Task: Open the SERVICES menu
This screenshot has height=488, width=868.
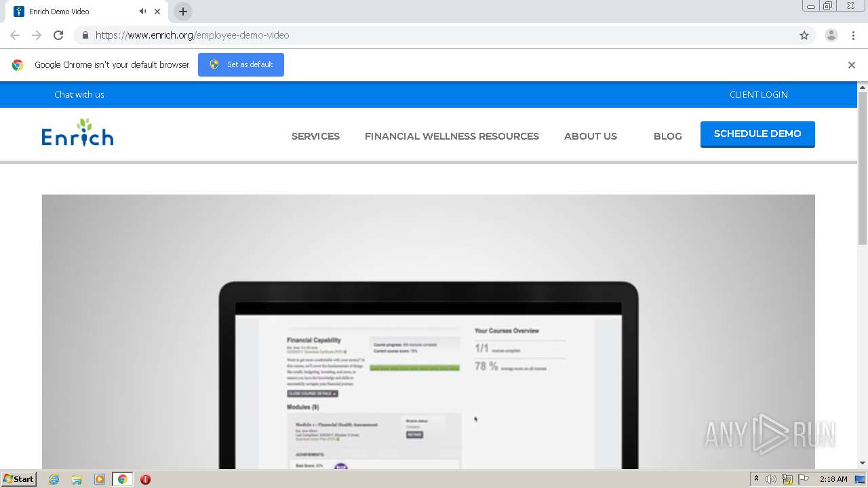Action: click(x=315, y=136)
